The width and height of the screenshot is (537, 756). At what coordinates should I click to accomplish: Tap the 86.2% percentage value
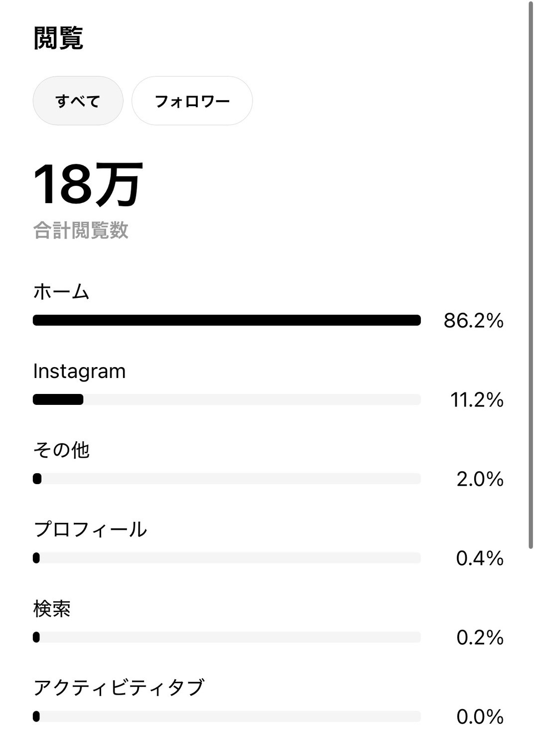473,321
